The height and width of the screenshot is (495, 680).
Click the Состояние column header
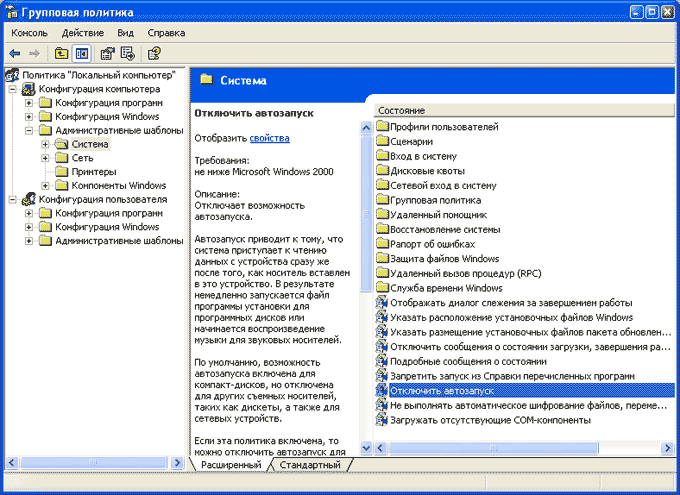[x=402, y=110]
